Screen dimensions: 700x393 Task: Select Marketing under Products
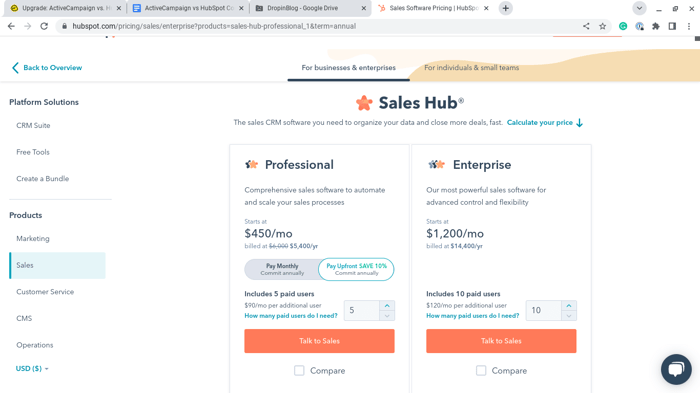[x=33, y=238]
